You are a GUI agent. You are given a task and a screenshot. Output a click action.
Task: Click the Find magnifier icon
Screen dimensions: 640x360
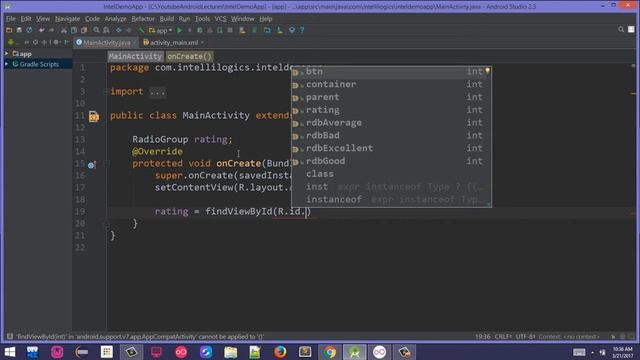(x=96, y=30)
